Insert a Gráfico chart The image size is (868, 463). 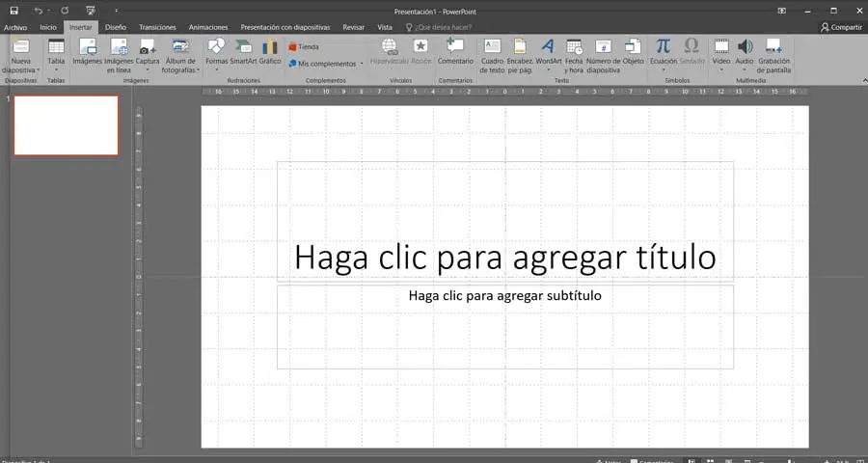270,52
